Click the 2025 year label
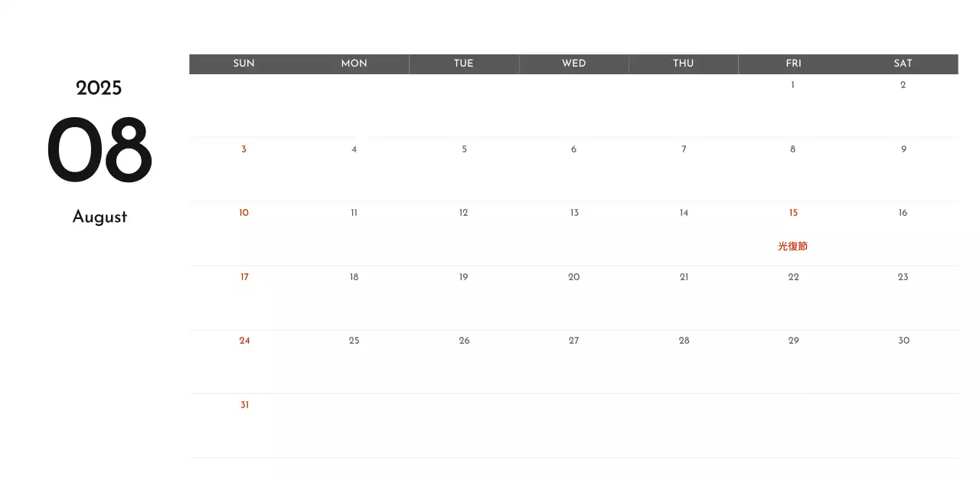 click(x=99, y=89)
